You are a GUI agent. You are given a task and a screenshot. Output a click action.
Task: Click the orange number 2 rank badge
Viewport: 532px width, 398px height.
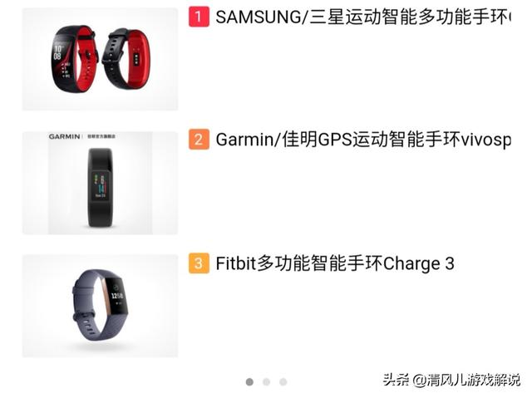pyautogui.click(x=199, y=140)
